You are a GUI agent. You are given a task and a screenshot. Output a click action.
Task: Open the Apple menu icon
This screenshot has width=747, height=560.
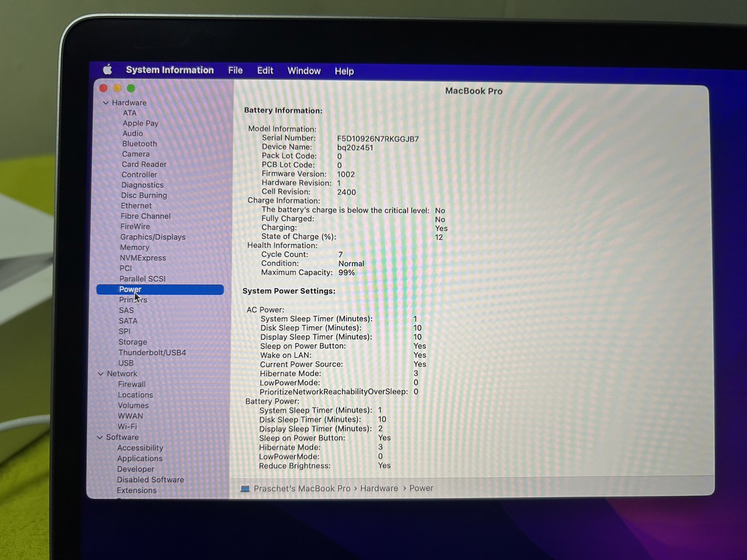coord(108,70)
